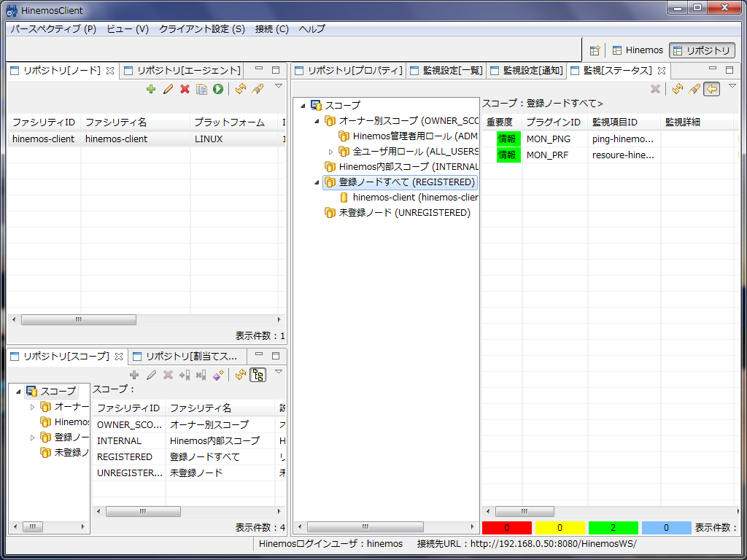Click the green info count box showing 2
Screen dimensions: 747x560
click(x=613, y=528)
